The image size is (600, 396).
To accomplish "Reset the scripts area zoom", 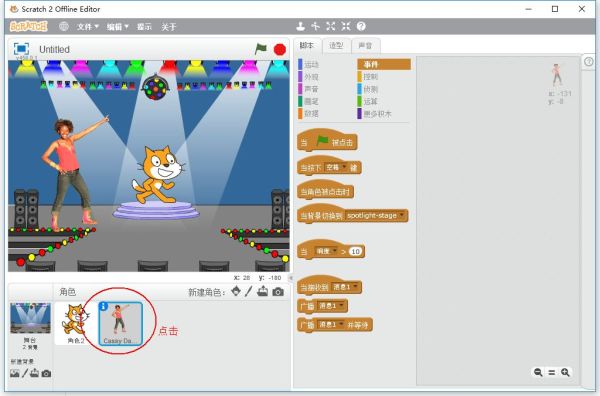I will (552, 372).
